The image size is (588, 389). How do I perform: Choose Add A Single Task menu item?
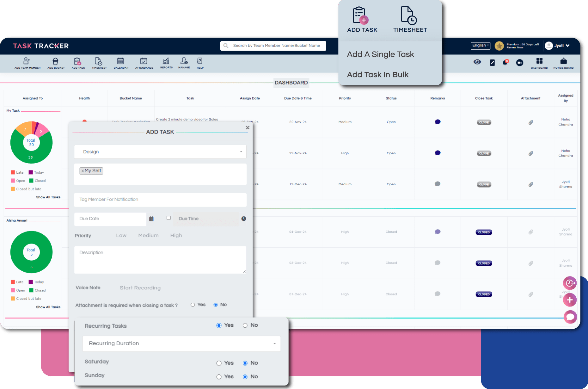(380, 54)
